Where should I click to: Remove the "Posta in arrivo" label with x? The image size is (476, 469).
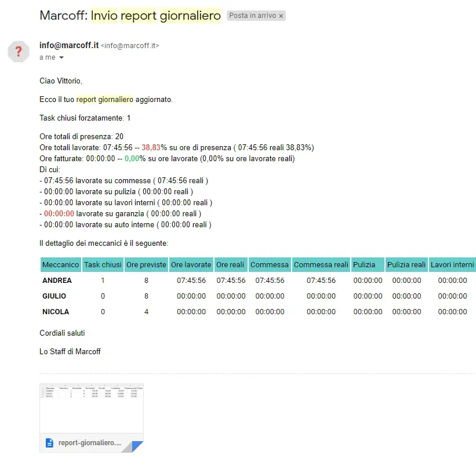pos(281,16)
